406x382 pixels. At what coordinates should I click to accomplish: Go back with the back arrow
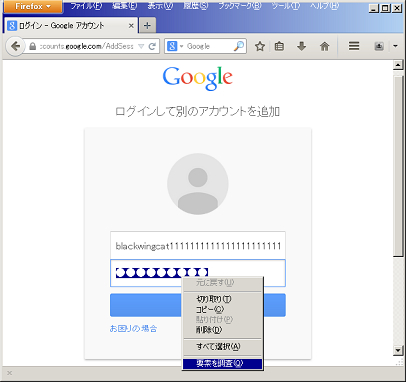15,46
